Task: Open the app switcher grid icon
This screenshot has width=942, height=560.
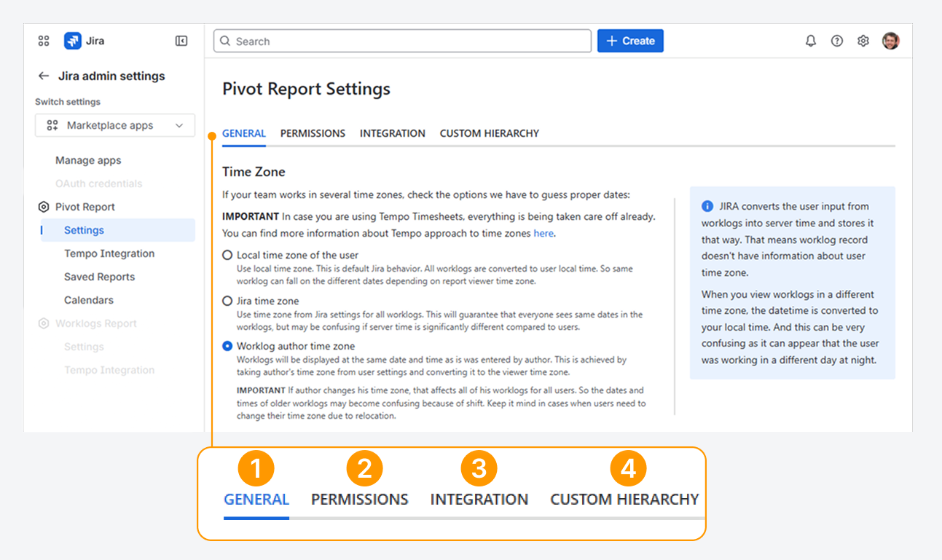Action: click(44, 41)
